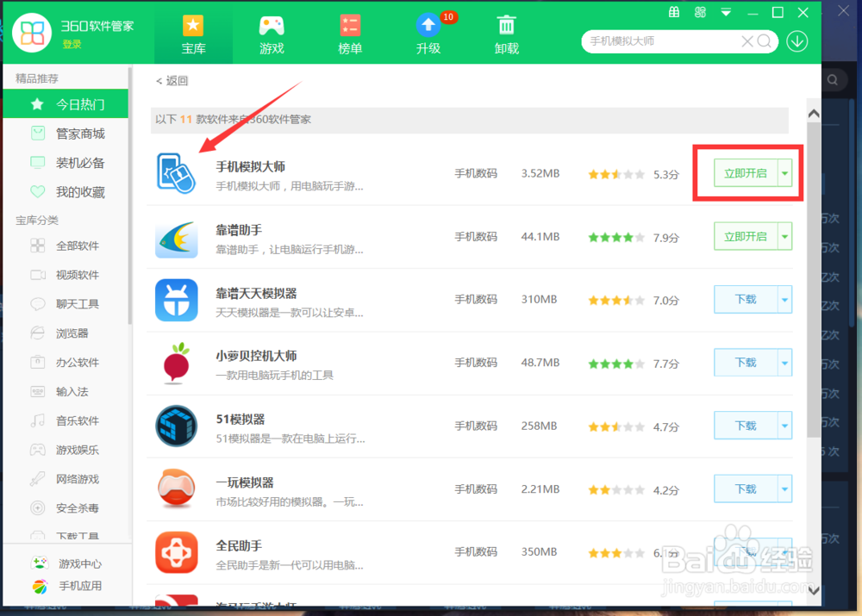
Task: Open the title bar main menu arrow
Action: (x=726, y=12)
